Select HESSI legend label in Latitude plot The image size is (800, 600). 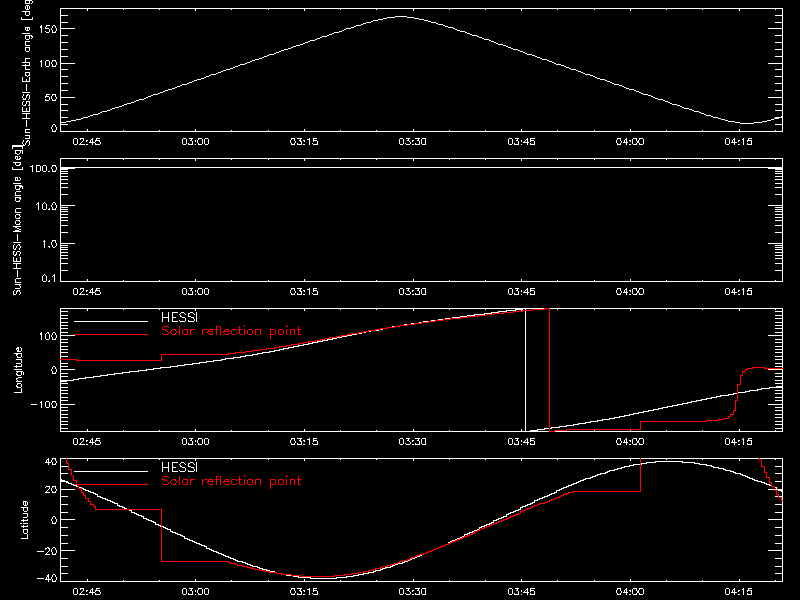click(x=179, y=467)
